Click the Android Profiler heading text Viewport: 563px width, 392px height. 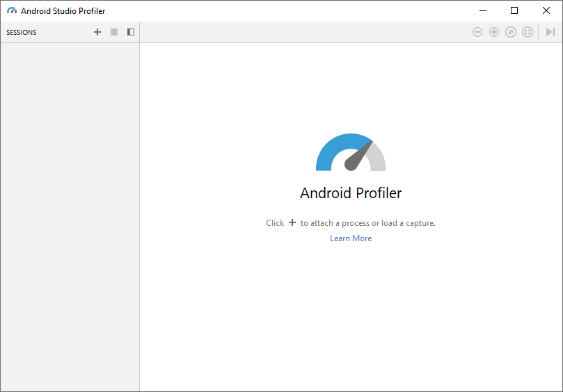(x=351, y=193)
